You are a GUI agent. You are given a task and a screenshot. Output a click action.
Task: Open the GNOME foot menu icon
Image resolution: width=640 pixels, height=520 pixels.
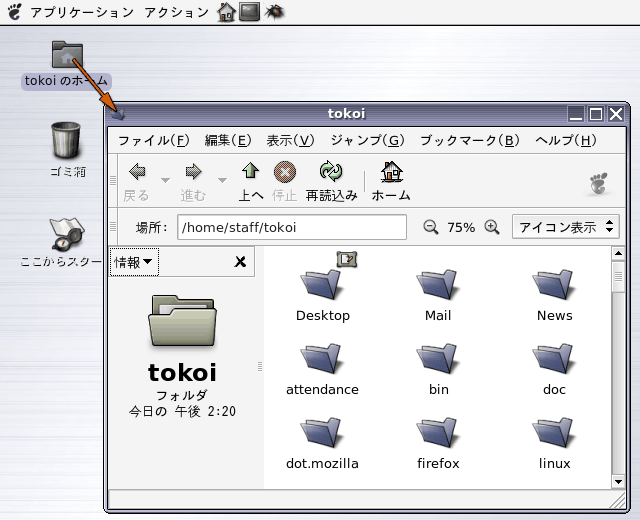click(15, 11)
